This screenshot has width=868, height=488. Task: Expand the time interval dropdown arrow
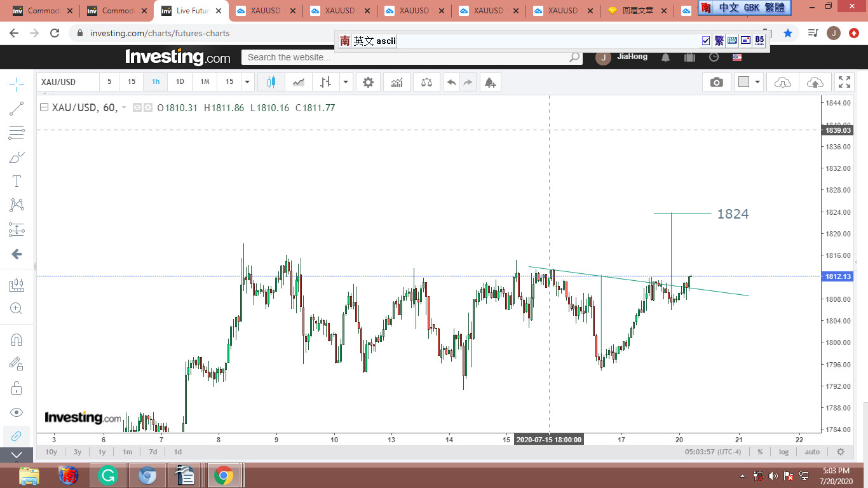click(248, 82)
